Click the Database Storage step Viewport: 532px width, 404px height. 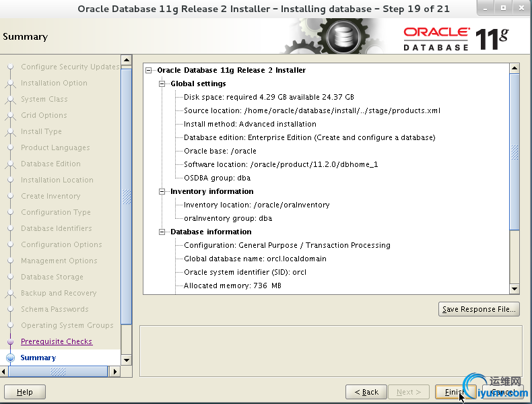(52, 277)
